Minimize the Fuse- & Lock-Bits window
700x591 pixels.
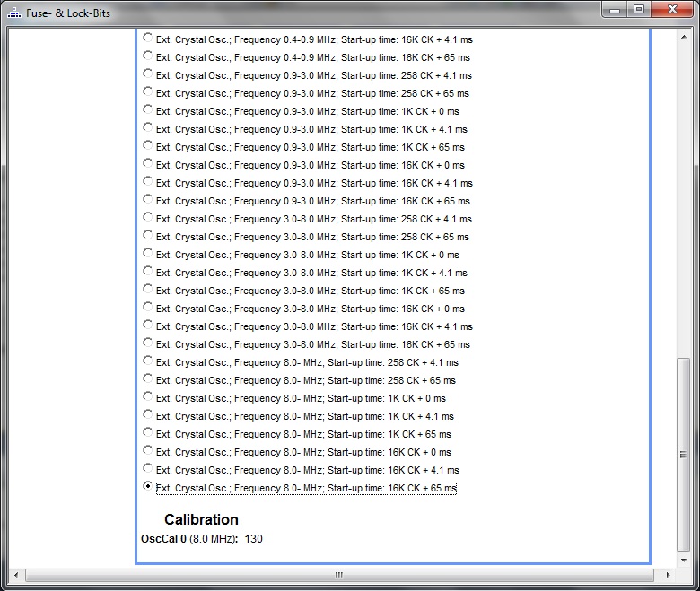615,9
